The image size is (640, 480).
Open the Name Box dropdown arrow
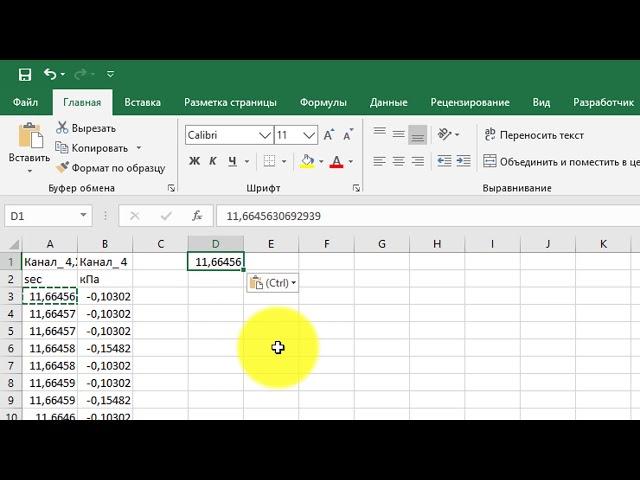coord(83,215)
